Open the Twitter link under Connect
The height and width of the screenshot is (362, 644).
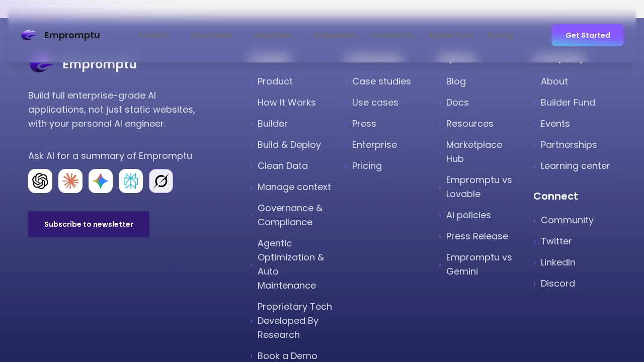[x=556, y=241]
